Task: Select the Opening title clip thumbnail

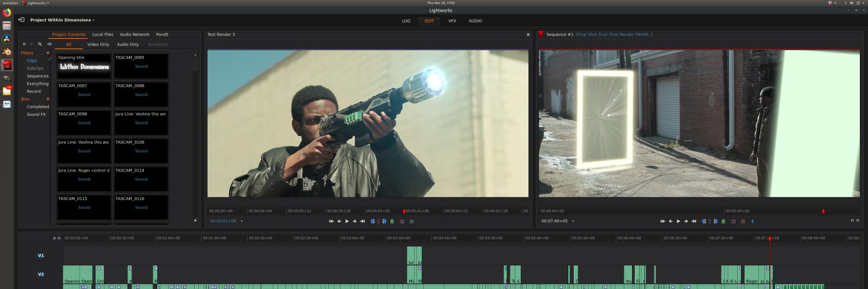Action: 84,66
